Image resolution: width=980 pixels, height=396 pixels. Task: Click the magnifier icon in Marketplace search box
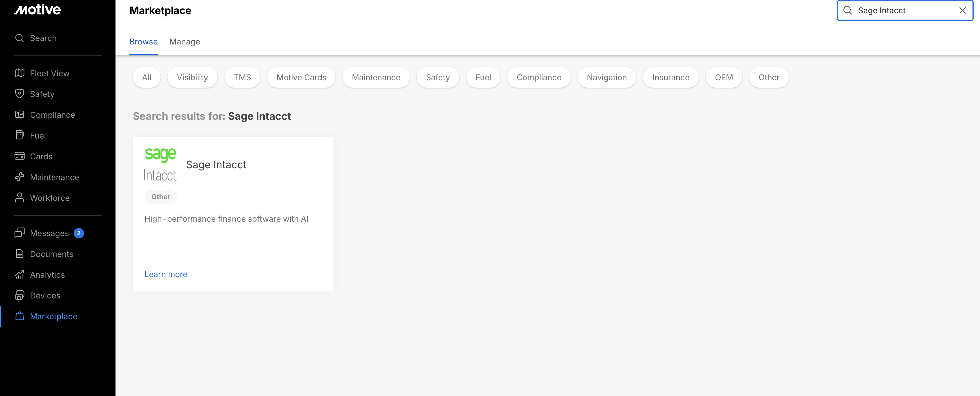(x=847, y=10)
